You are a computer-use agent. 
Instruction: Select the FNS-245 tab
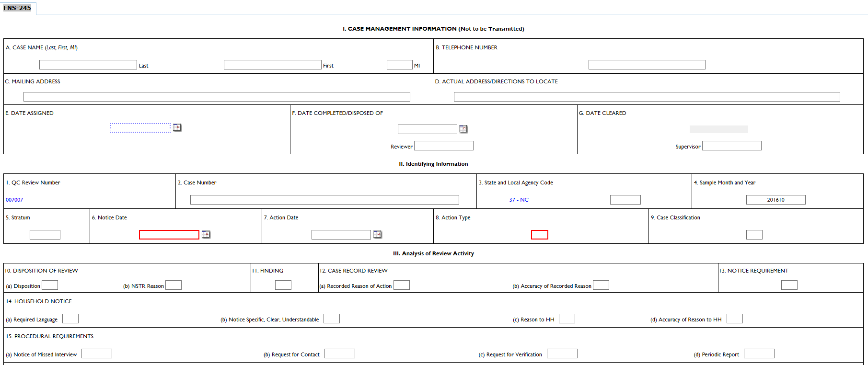pyautogui.click(x=17, y=8)
